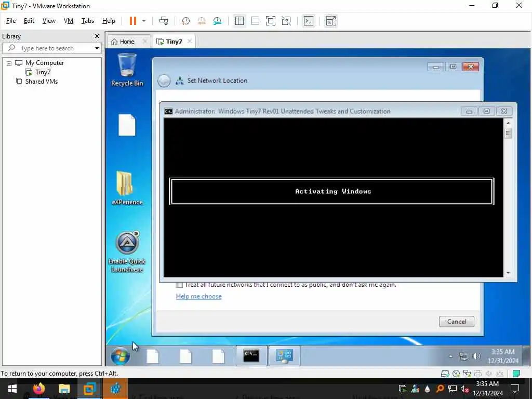This screenshot has width=532, height=399.
Task: Check 'Treat all future networks as public'
Action: click(179, 285)
